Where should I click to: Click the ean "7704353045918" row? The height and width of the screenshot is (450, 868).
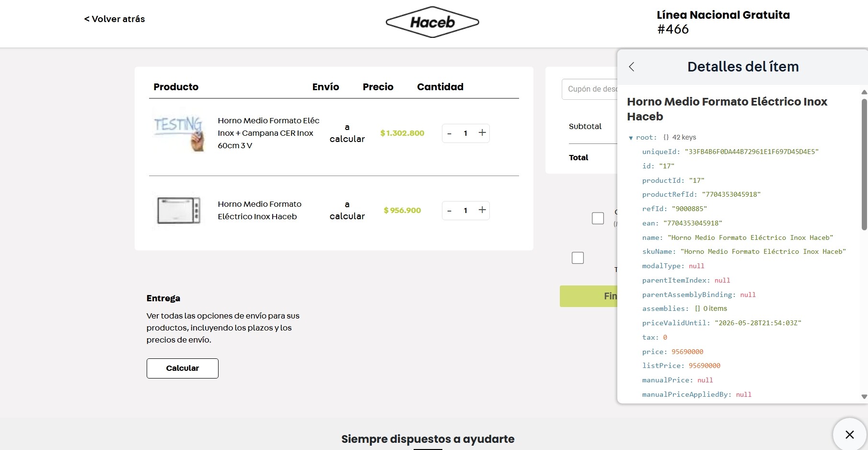tap(682, 223)
